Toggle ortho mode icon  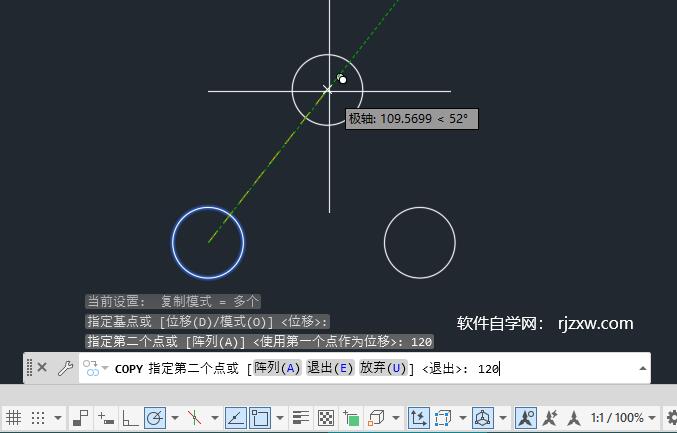tap(130, 417)
